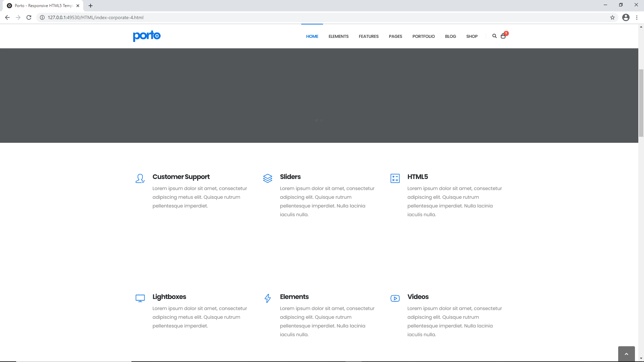Reload the page
The width and height of the screenshot is (644, 362).
tap(29, 17)
